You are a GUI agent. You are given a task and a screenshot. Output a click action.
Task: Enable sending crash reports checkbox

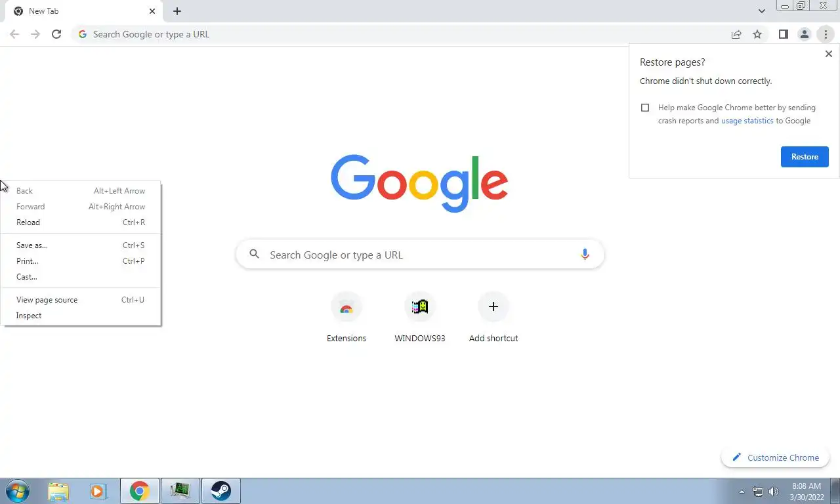tap(645, 108)
